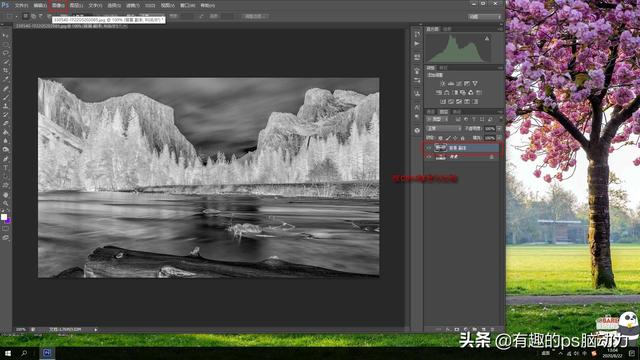
Task: Toggle lock position
Action: (455, 138)
